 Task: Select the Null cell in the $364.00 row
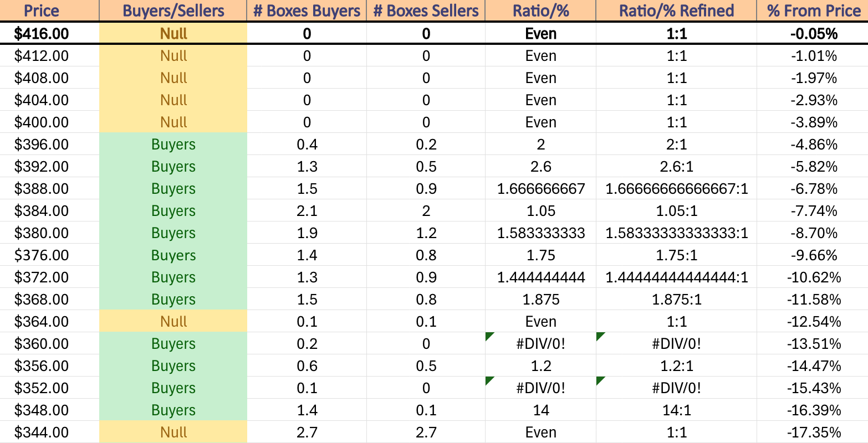[x=173, y=321]
